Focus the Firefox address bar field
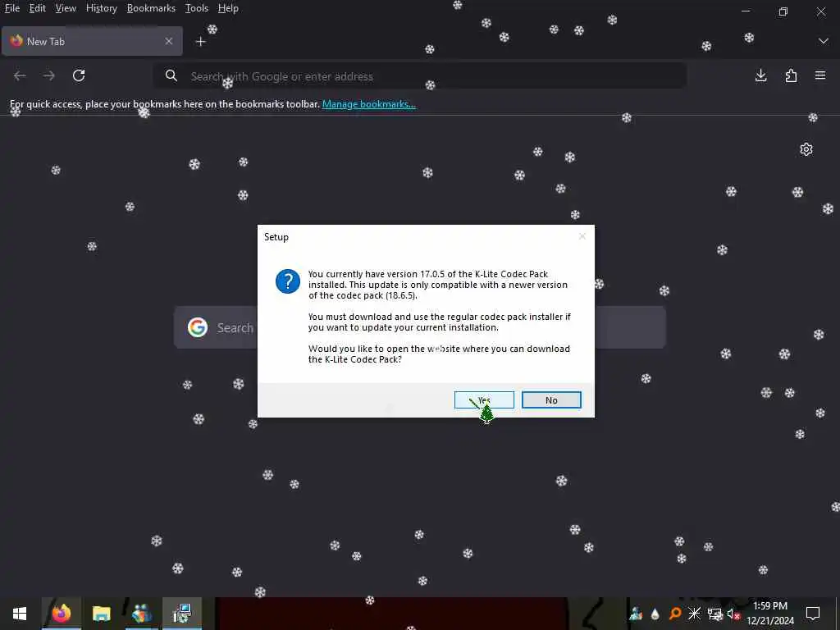 pyautogui.click(x=419, y=76)
